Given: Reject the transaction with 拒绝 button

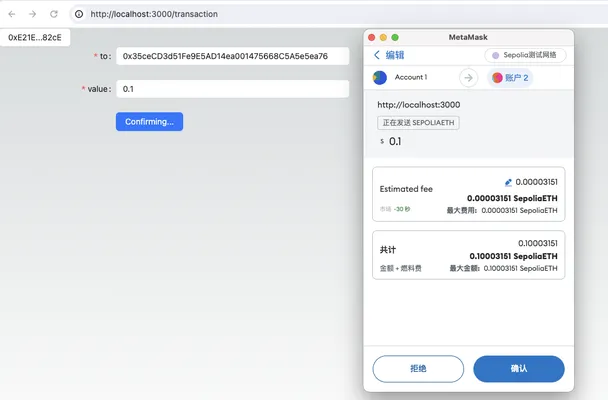Looking at the screenshot, I should tap(418, 369).
